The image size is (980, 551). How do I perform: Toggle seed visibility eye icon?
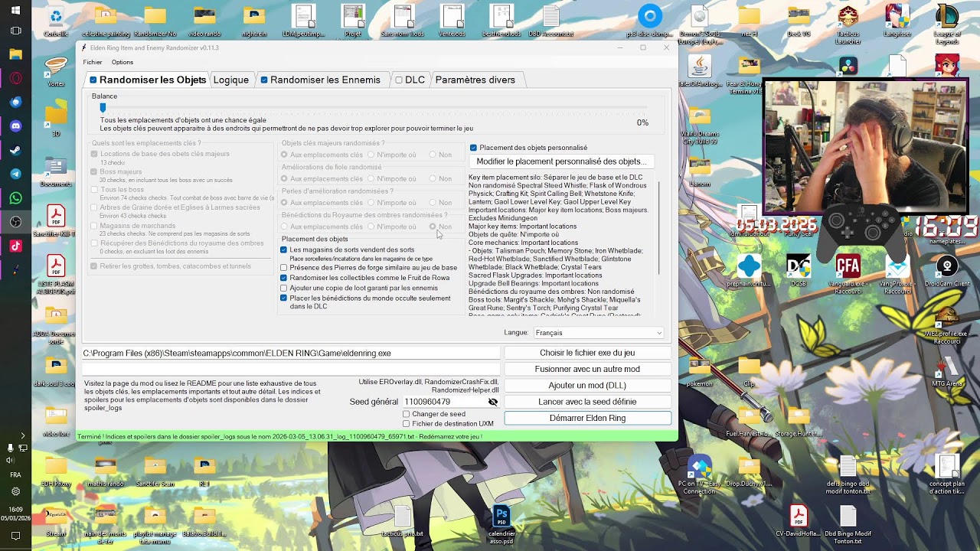(x=493, y=402)
